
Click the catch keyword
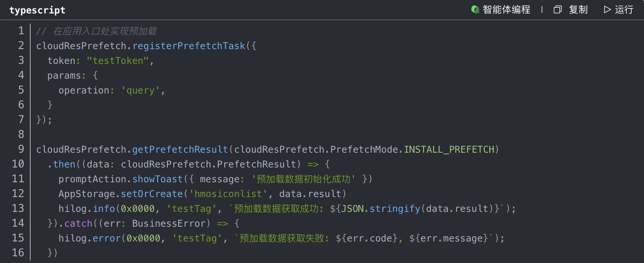[x=78, y=223]
